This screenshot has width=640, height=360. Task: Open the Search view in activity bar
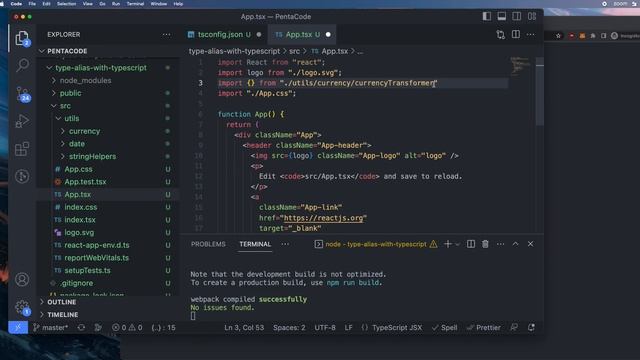tap(22, 65)
